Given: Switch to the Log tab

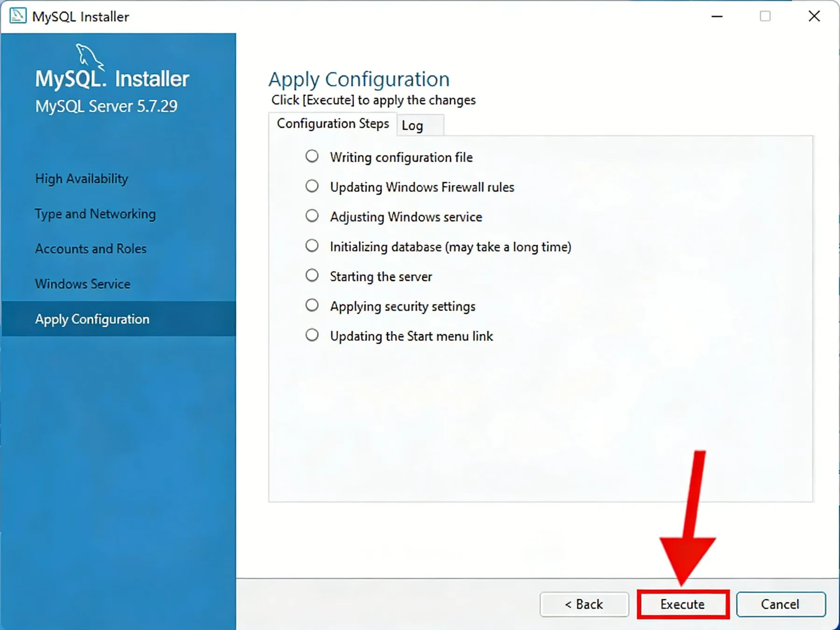Looking at the screenshot, I should coord(420,126).
